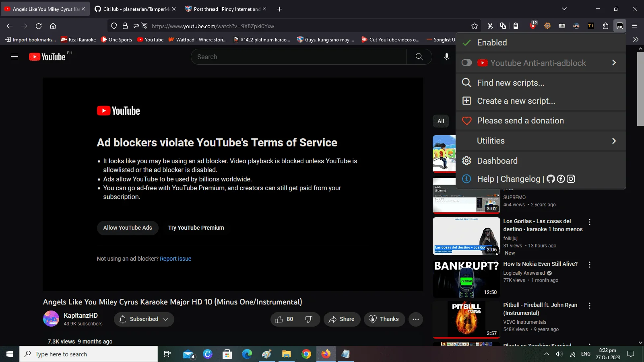Open a new browser tab
The width and height of the screenshot is (644, 362).
(279, 9)
